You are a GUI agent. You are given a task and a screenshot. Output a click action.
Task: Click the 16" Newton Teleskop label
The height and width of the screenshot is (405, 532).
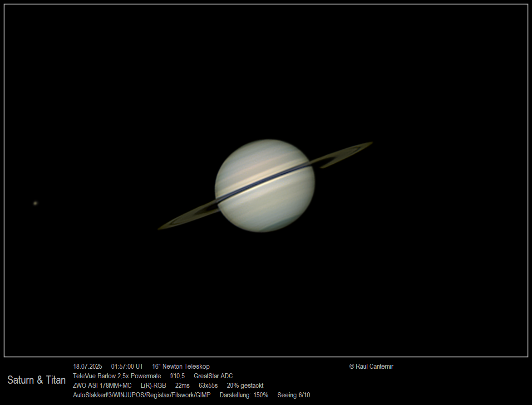[x=181, y=366]
